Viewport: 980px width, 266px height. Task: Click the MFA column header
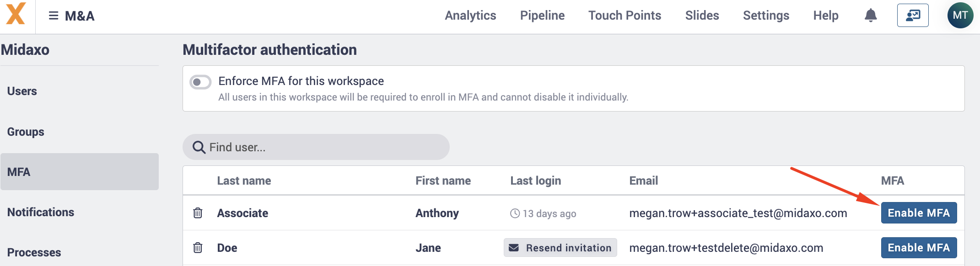(x=893, y=181)
